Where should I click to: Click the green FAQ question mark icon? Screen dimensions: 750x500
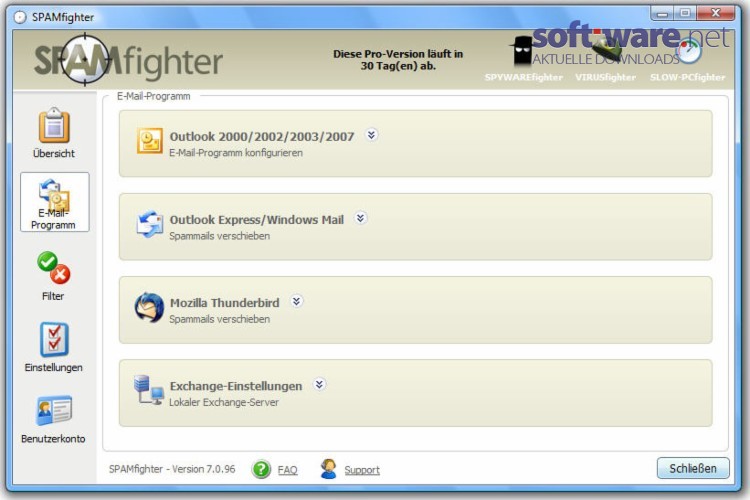(261, 469)
